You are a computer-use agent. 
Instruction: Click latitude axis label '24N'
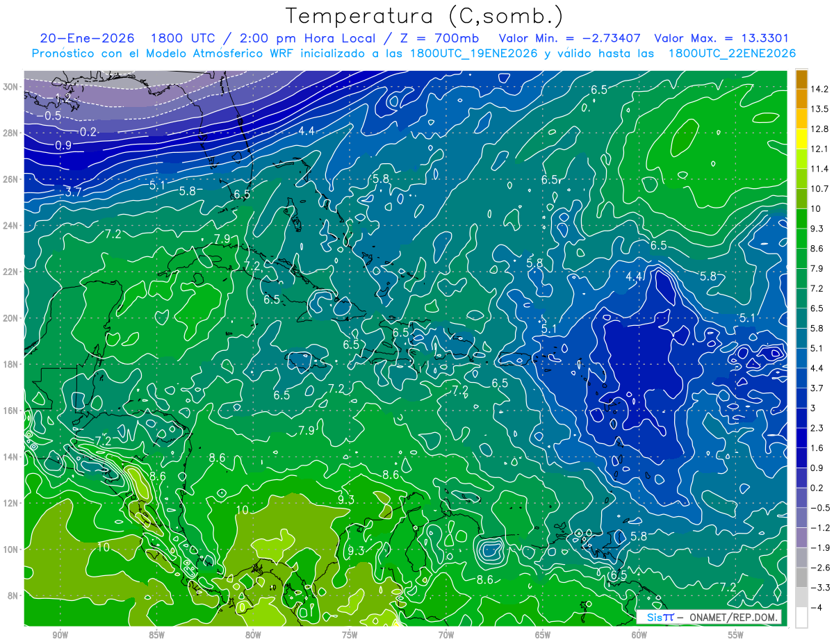10,225
